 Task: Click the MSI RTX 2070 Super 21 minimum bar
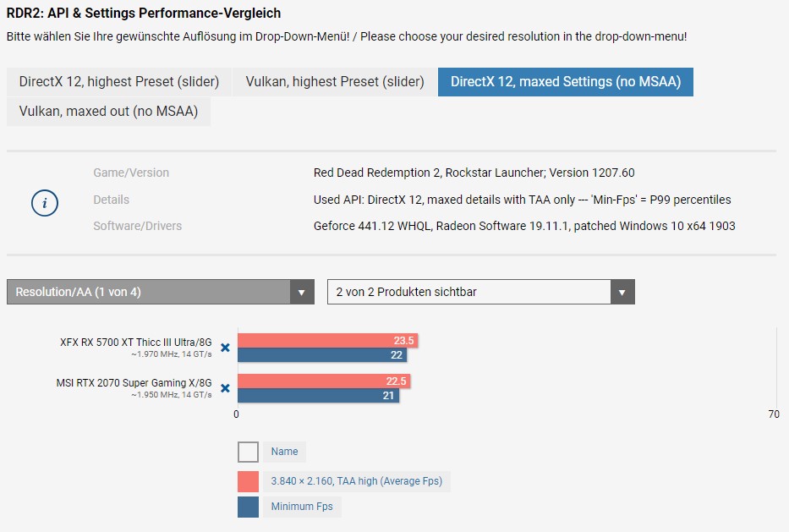click(318, 395)
